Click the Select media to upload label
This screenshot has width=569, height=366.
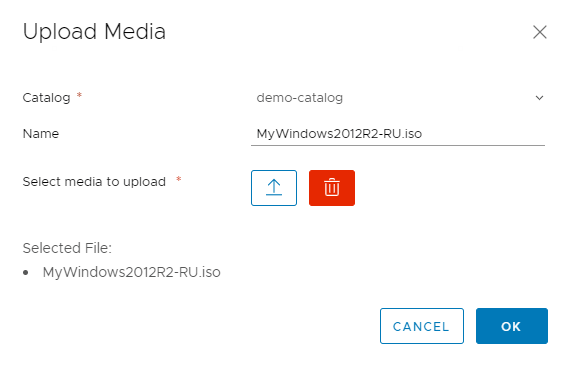click(x=94, y=181)
